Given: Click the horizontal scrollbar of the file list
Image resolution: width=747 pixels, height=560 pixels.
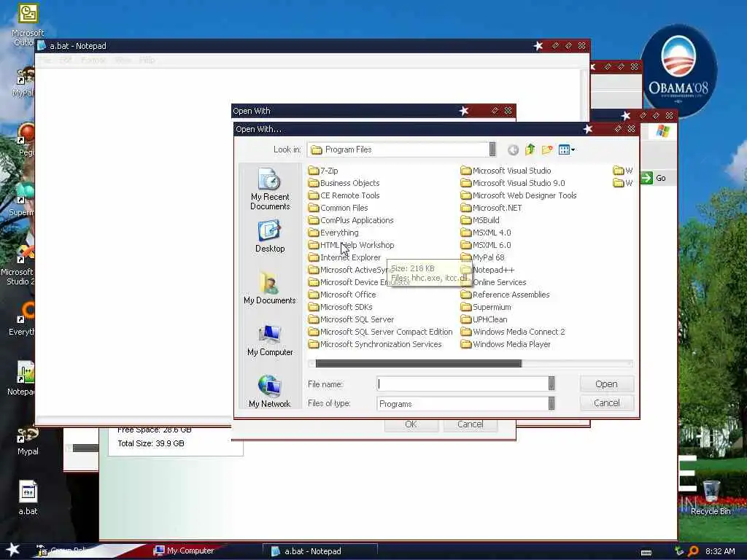Looking at the screenshot, I should pyautogui.click(x=418, y=363).
